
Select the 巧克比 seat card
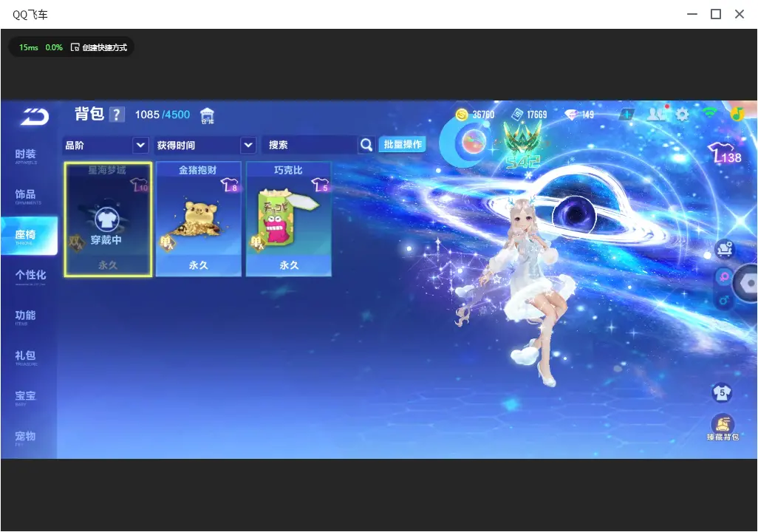(289, 219)
